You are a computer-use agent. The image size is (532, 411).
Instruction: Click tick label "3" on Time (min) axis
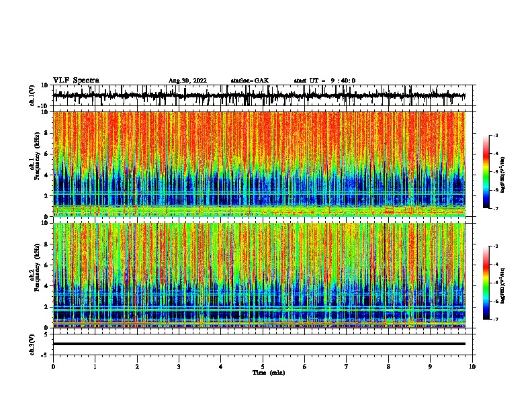pos(179,367)
